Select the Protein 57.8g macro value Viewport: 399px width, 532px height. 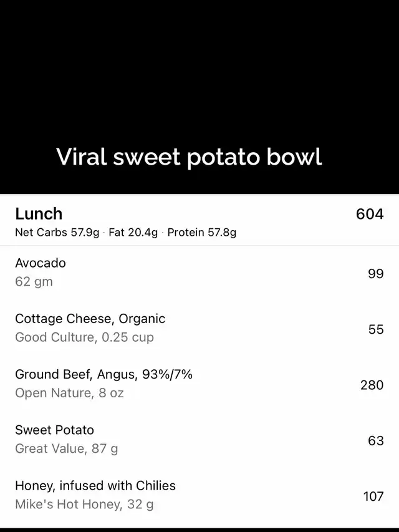pyautogui.click(x=202, y=233)
